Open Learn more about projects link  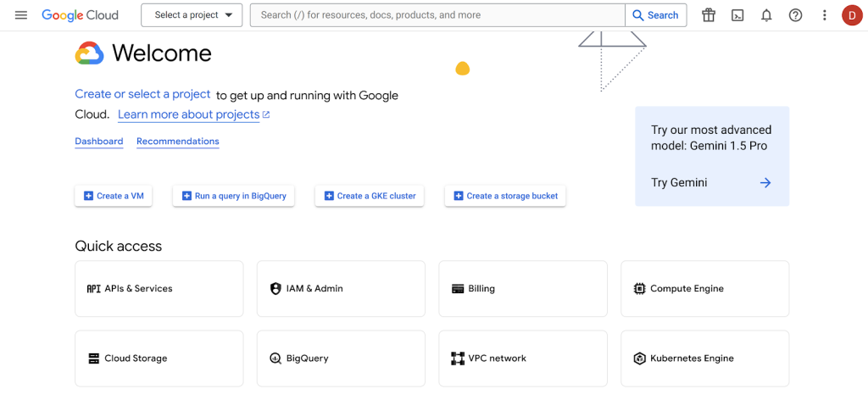pyautogui.click(x=193, y=114)
